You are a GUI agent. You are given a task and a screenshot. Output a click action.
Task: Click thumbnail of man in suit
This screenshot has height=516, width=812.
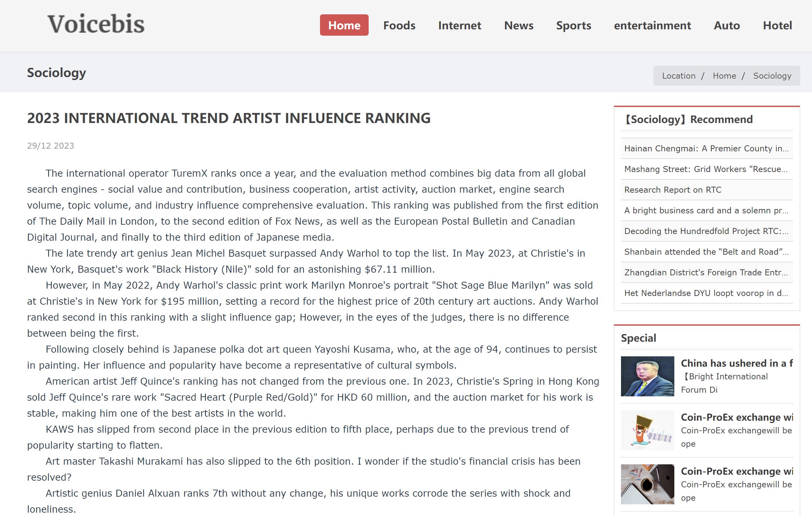647,376
